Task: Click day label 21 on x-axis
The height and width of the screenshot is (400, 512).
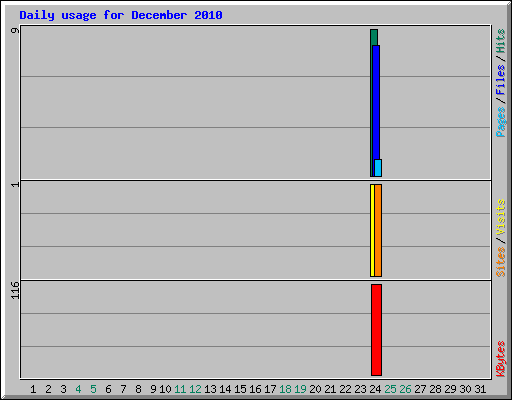Action: (330, 389)
